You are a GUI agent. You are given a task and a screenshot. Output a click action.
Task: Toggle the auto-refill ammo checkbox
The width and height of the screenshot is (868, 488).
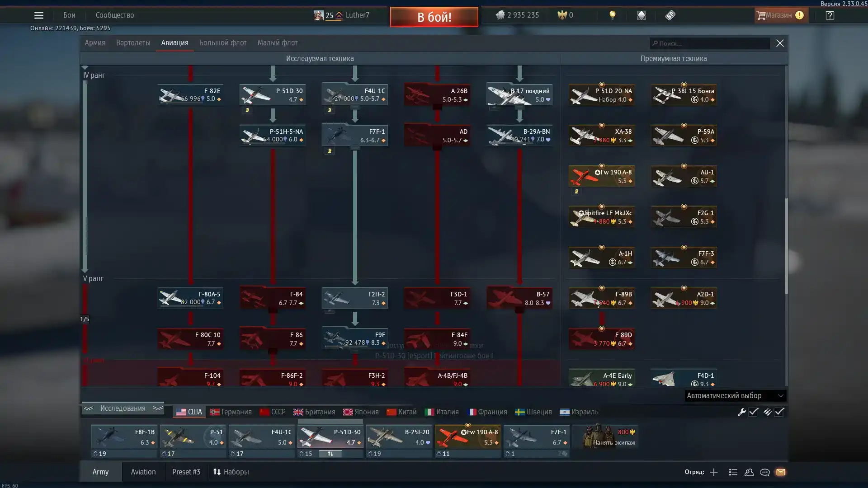[779, 412]
